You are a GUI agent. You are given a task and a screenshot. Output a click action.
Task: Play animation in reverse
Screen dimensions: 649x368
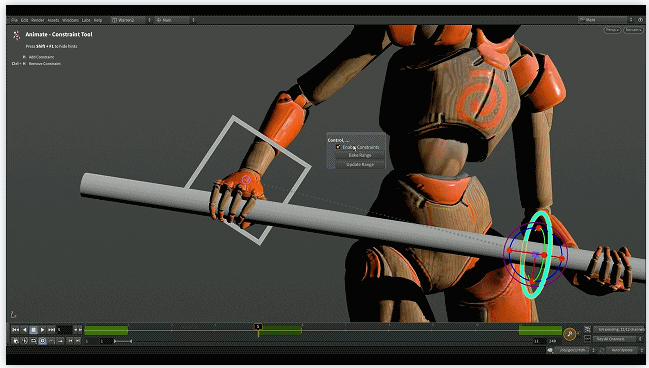point(24,330)
